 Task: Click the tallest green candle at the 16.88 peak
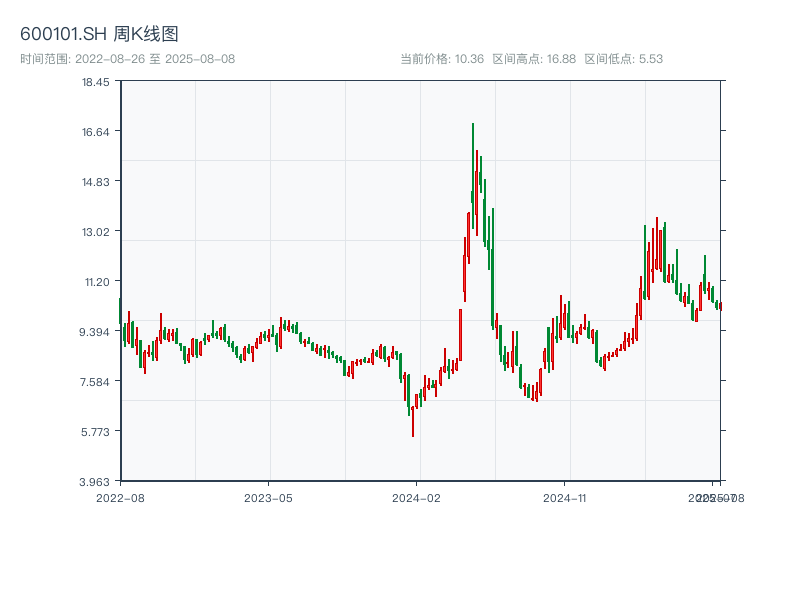click(473, 176)
